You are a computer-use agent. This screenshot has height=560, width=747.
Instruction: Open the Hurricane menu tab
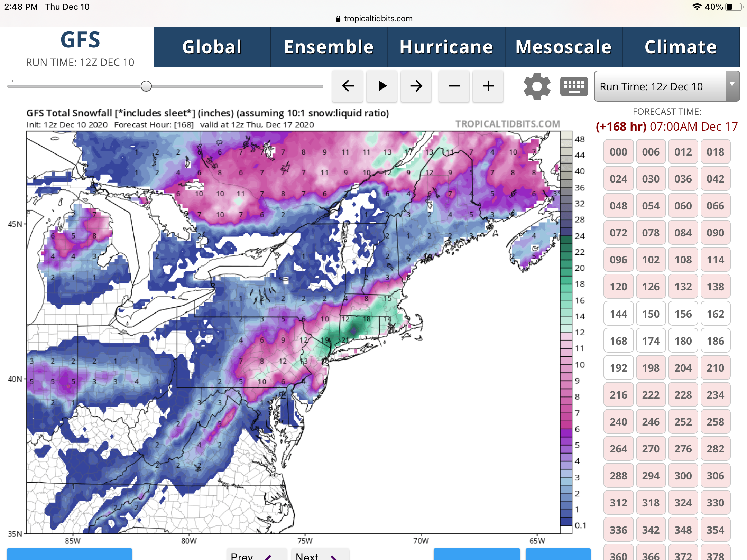(446, 47)
